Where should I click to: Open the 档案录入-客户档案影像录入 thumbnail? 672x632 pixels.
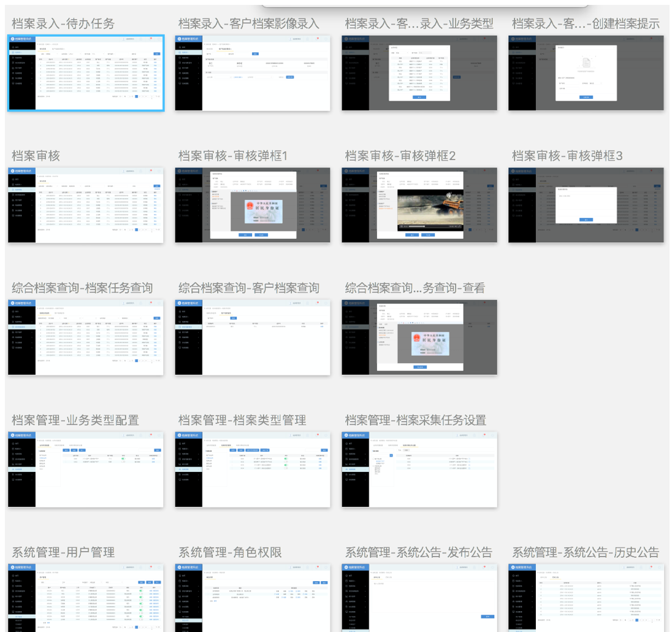pyautogui.click(x=253, y=73)
